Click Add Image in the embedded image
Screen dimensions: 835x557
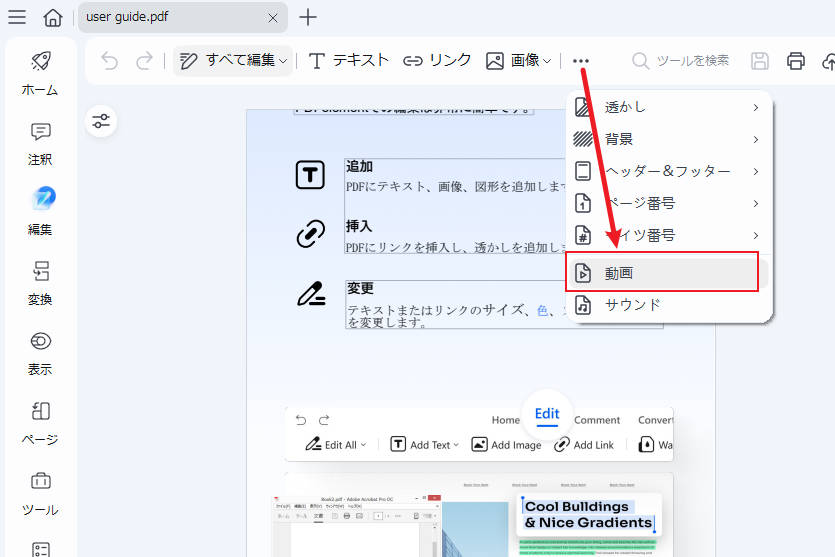[506, 444]
